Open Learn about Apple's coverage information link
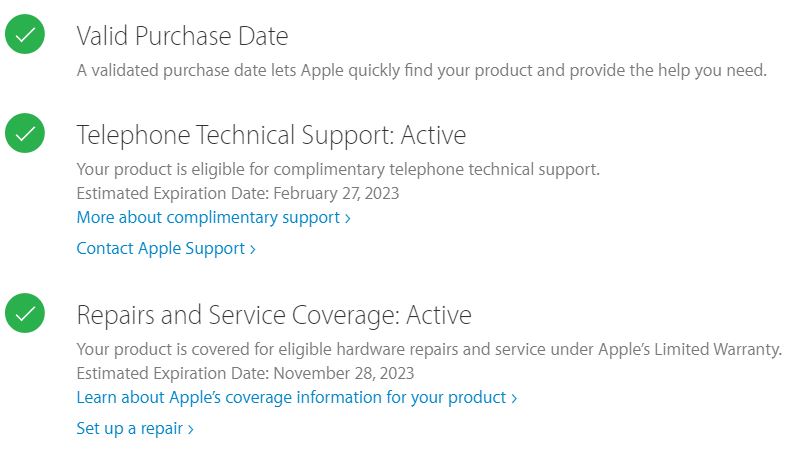The image size is (804, 450). 291,397
